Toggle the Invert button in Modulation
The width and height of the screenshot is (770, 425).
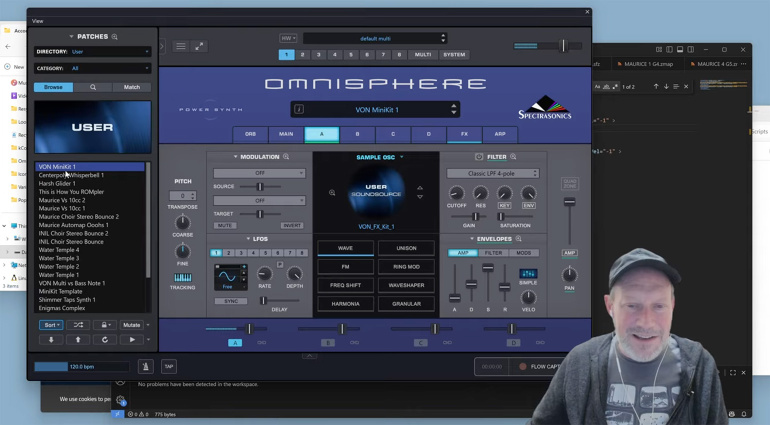coord(291,226)
